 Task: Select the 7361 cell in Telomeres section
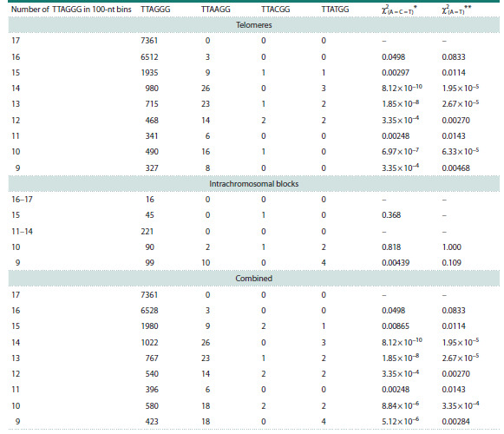tap(149, 41)
